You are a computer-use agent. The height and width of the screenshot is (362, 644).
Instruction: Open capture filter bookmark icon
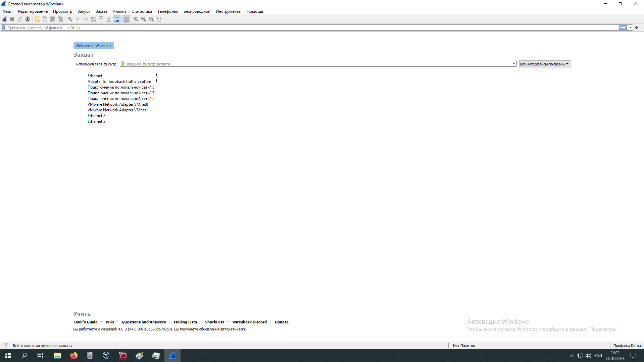pyautogui.click(x=123, y=64)
